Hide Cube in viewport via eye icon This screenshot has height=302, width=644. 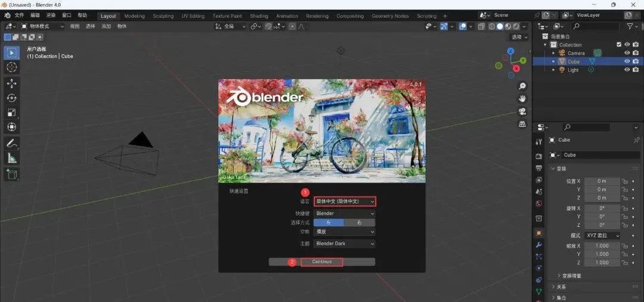coord(627,61)
